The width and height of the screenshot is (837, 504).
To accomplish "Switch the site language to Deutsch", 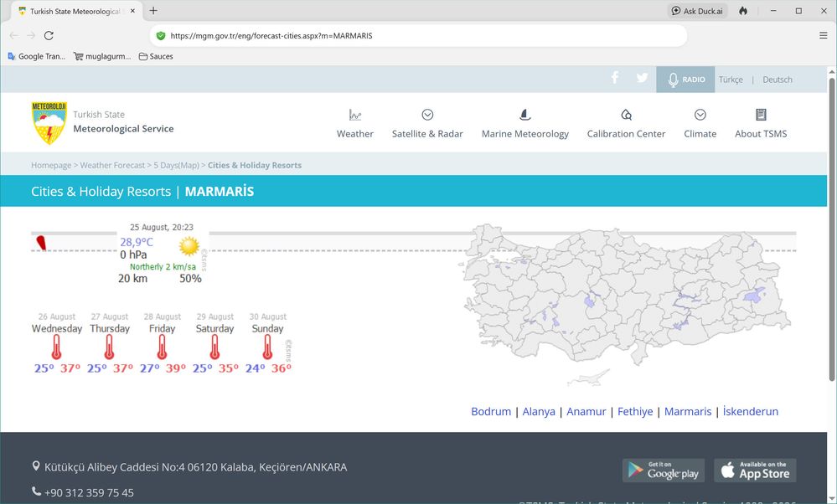I will click(778, 80).
